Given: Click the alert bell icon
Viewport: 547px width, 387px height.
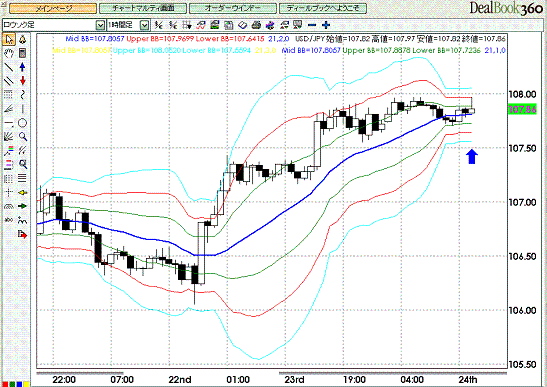Looking at the screenshot, I should point(23,39).
